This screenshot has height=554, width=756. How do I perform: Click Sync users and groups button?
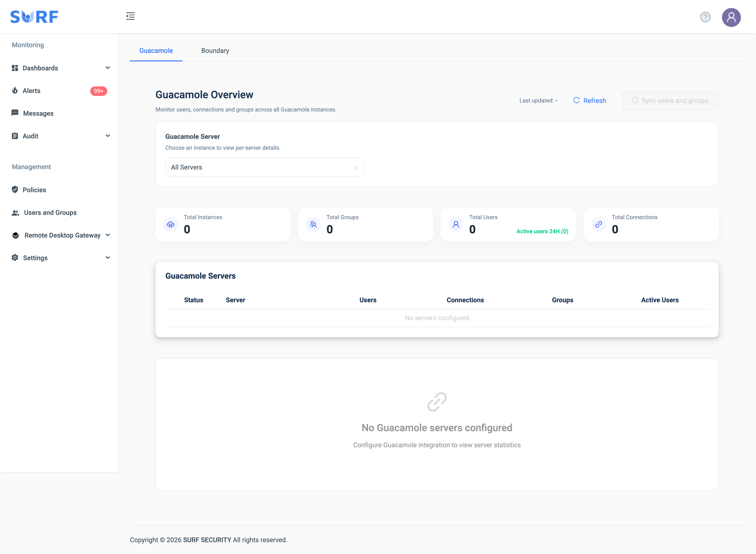pyautogui.click(x=670, y=101)
